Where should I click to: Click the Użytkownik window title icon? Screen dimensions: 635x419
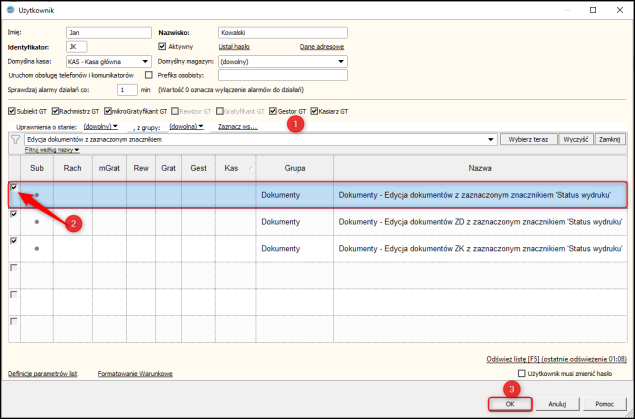click(x=10, y=9)
